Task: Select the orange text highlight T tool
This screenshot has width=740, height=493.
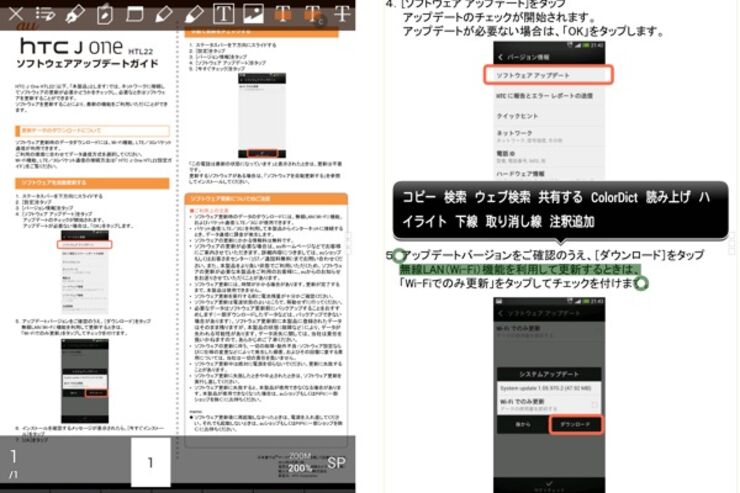Action: click(x=283, y=14)
